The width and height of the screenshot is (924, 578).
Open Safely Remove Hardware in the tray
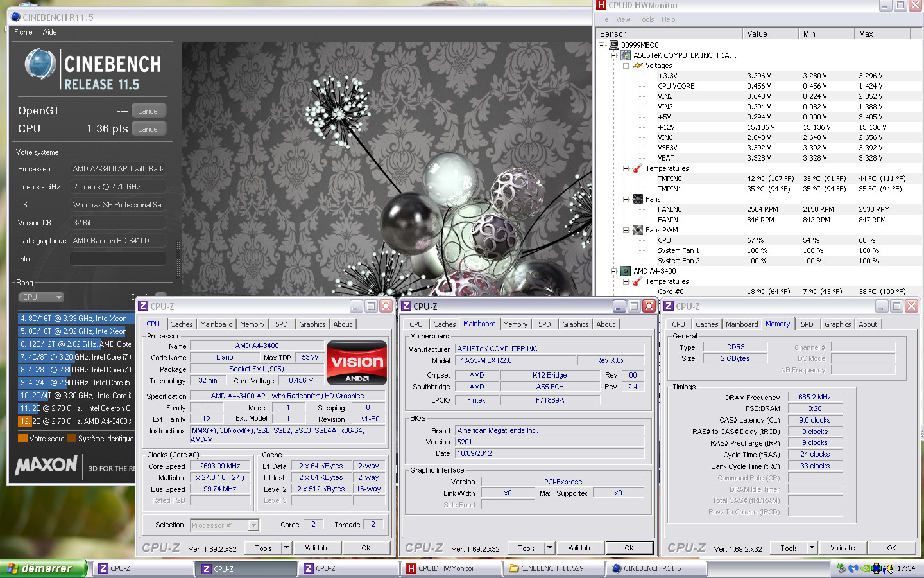[842, 568]
